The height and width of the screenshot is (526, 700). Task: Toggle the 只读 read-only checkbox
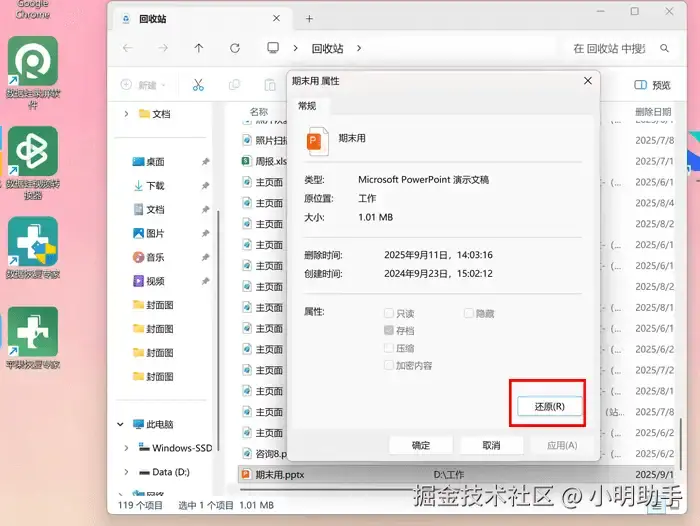tap(389, 313)
